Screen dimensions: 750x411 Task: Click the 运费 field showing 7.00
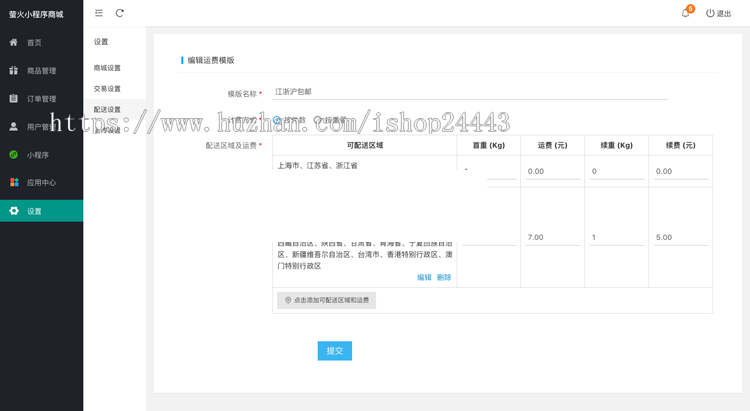(552, 237)
